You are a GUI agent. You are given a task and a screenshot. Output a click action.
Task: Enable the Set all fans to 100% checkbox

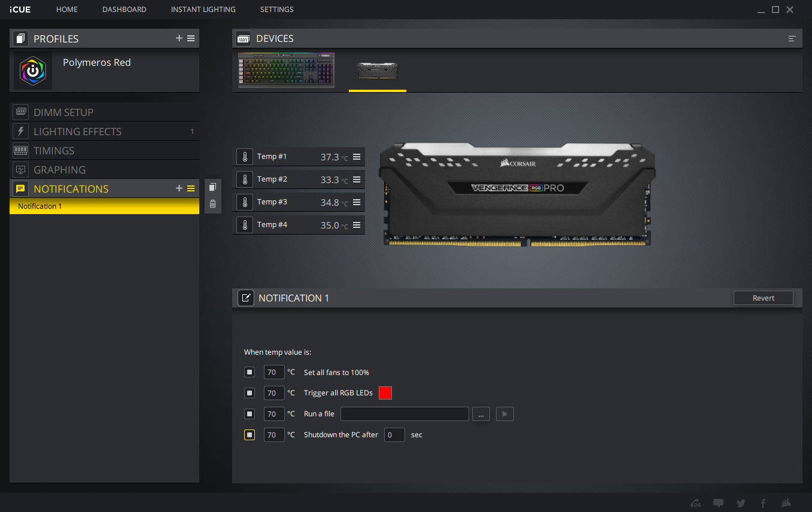(250, 373)
